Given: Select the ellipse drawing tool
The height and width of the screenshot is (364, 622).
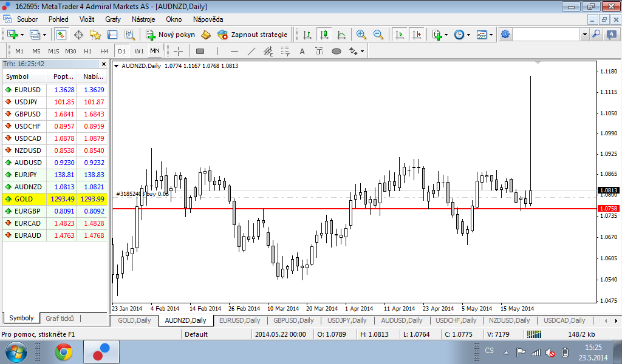Looking at the screenshot, I should click(x=336, y=52).
